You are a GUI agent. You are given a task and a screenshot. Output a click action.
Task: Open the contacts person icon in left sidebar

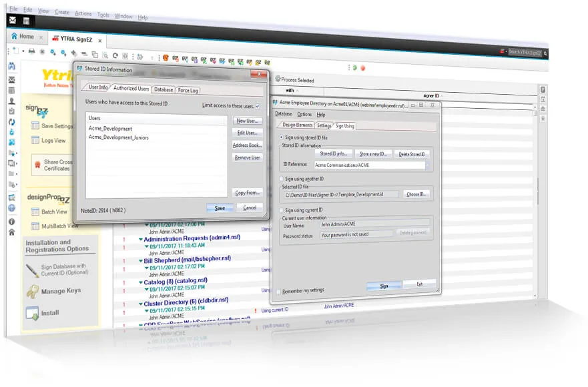point(11,101)
